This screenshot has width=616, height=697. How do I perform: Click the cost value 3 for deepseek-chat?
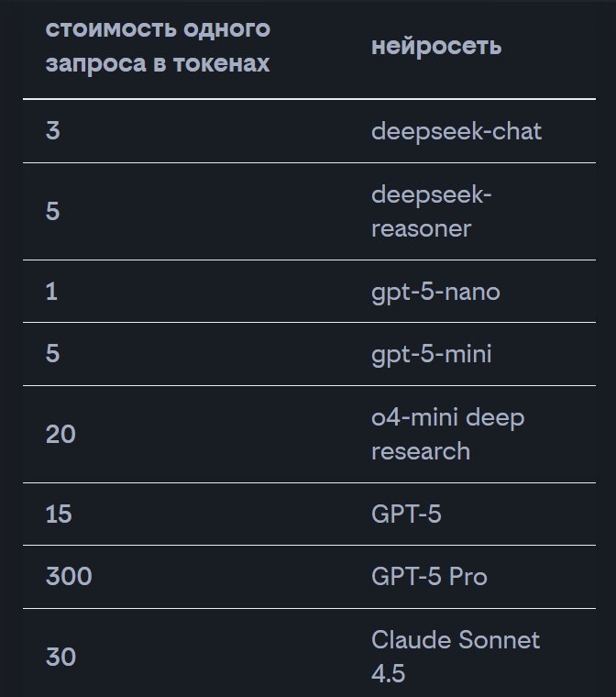point(52,131)
